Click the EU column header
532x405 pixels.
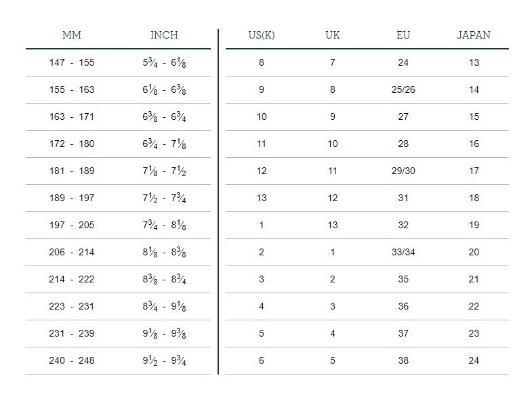[403, 35]
